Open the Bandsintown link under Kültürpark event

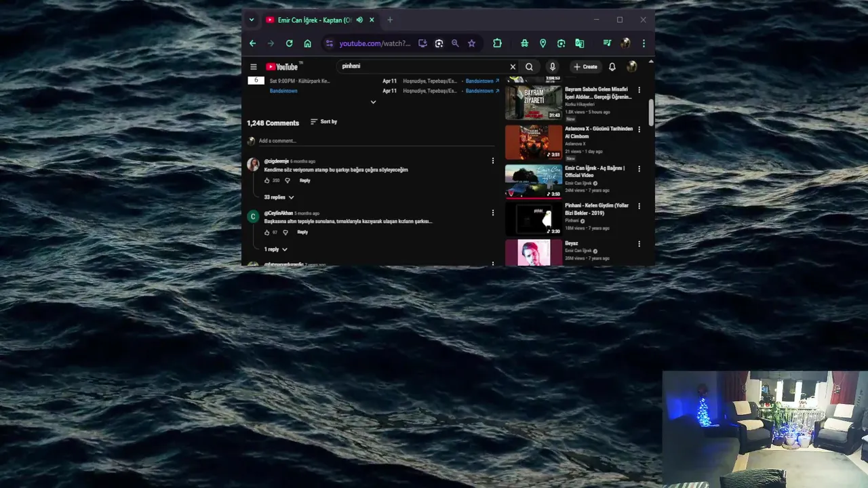coord(283,91)
